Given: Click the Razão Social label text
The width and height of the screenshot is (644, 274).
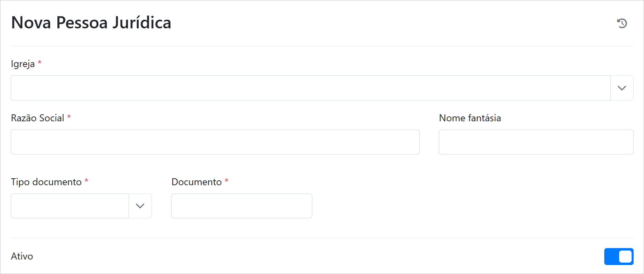Looking at the screenshot, I should coord(37,118).
